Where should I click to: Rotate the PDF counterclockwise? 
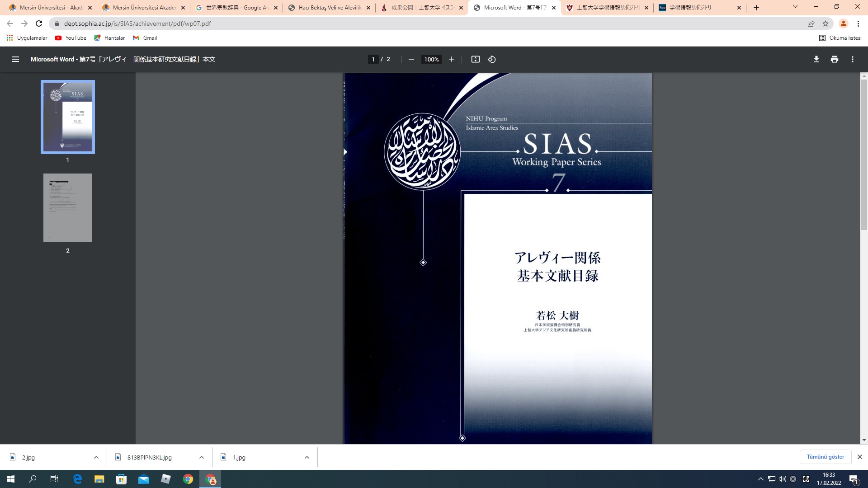click(x=492, y=59)
